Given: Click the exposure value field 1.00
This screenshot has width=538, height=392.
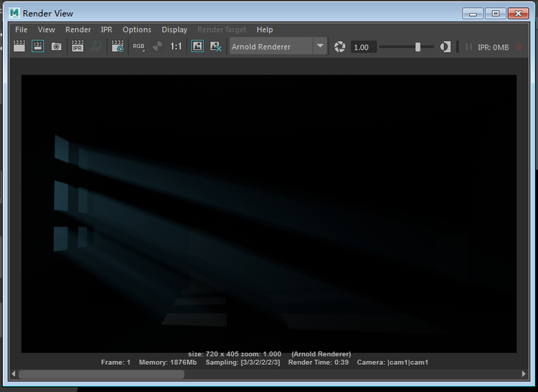Looking at the screenshot, I should click(x=364, y=47).
